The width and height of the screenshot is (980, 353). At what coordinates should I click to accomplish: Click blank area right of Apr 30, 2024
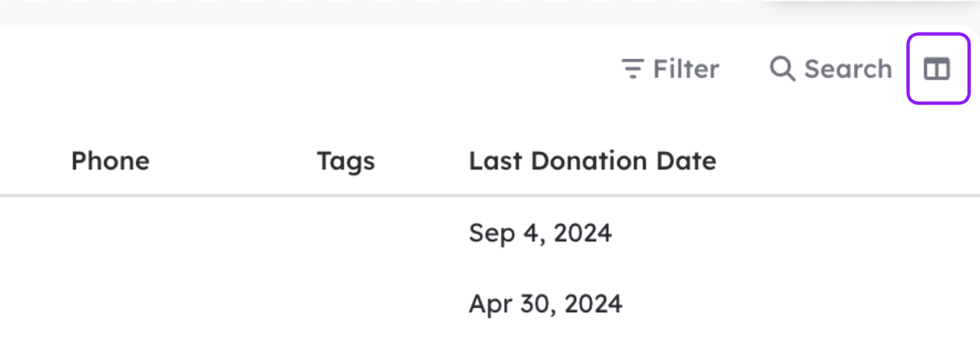[801, 303]
